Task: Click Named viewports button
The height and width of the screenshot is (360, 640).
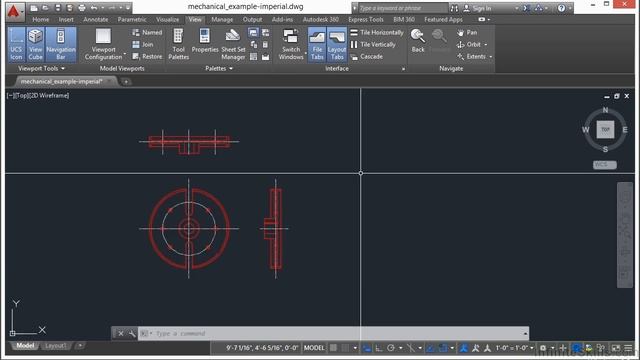Action: (147, 32)
